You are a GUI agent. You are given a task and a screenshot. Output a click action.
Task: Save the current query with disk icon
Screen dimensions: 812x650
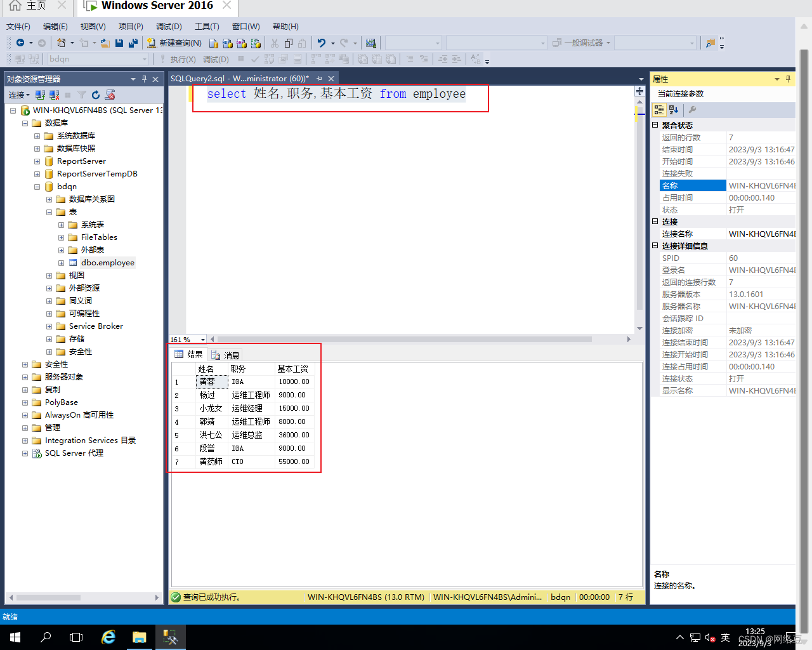tap(119, 43)
